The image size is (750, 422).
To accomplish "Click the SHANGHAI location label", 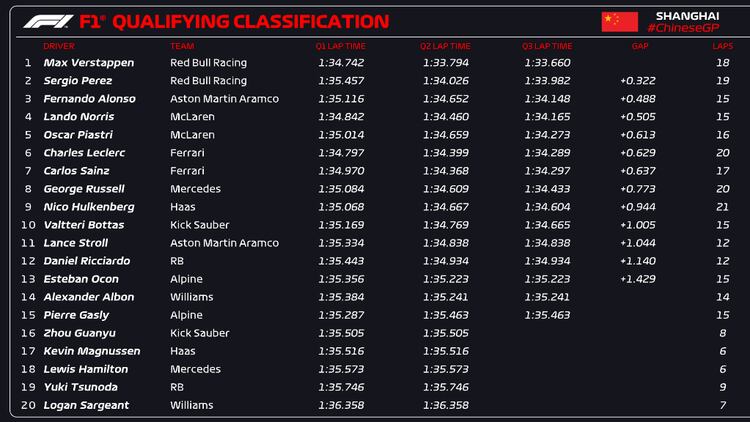I will coord(687,14).
